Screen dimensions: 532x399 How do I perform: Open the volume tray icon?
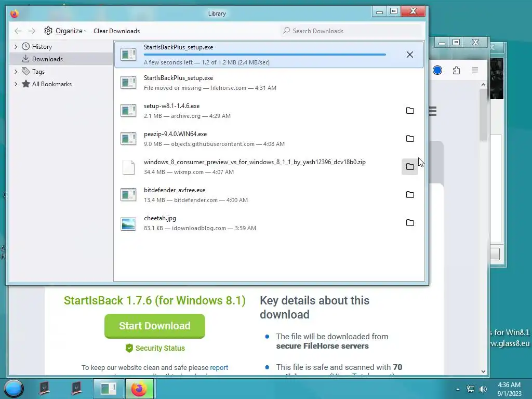pos(483,389)
